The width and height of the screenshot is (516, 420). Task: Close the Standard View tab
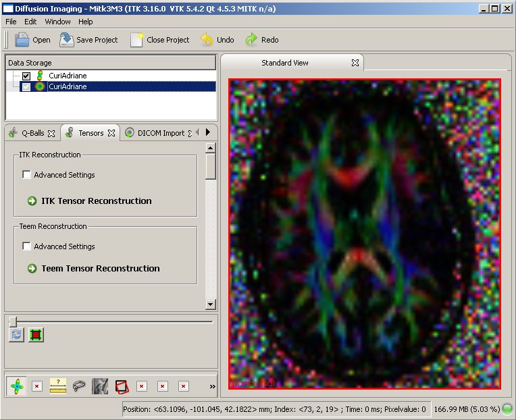click(x=355, y=63)
